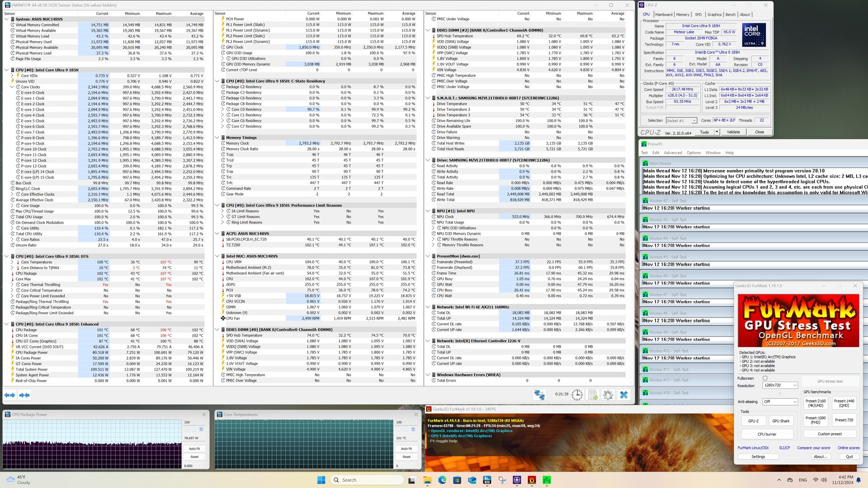Click the Intel Core Ultra 9 logo in CPU-Z
This screenshot has width=868, height=488.
[754, 35]
